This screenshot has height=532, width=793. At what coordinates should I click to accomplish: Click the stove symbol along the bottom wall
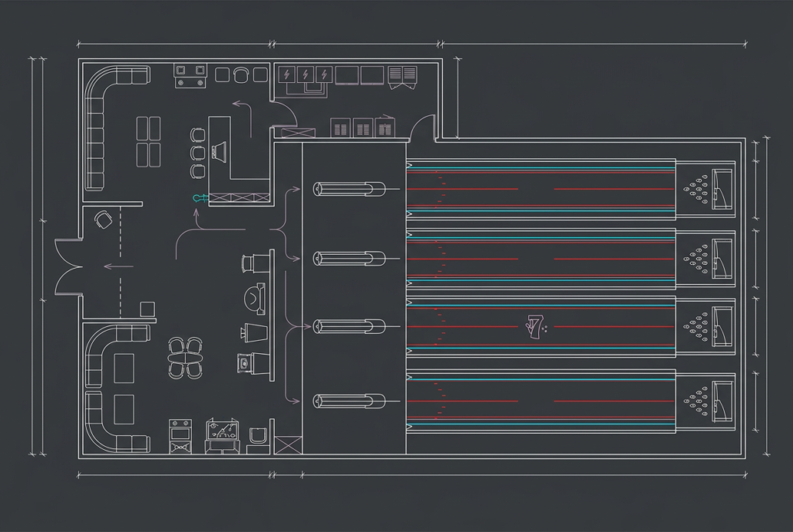(180, 434)
